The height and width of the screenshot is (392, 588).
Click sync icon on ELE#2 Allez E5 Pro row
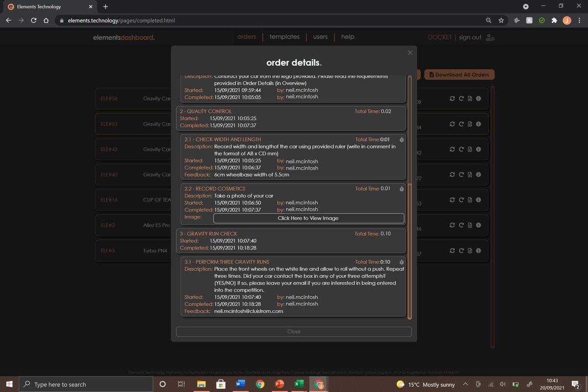point(452,225)
